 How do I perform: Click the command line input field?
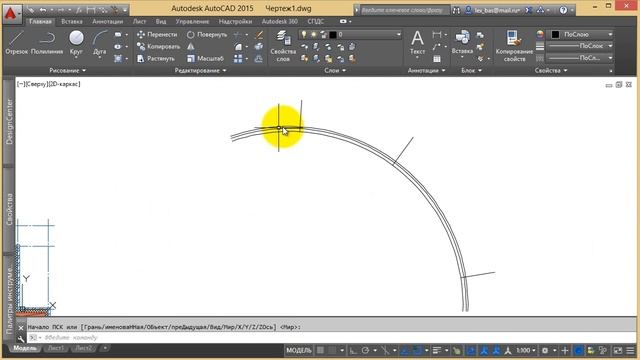click(x=331, y=338)
